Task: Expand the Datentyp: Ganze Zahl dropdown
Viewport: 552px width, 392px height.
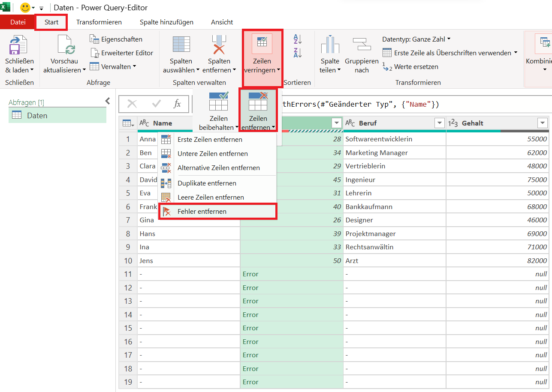Action: pos(416,39)
